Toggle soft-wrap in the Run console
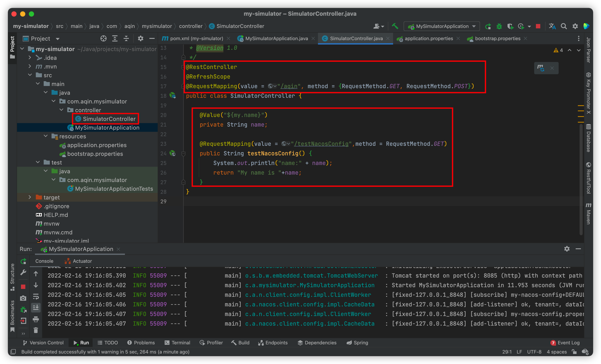The image size is (601, 364). click(x=36, y=297)
